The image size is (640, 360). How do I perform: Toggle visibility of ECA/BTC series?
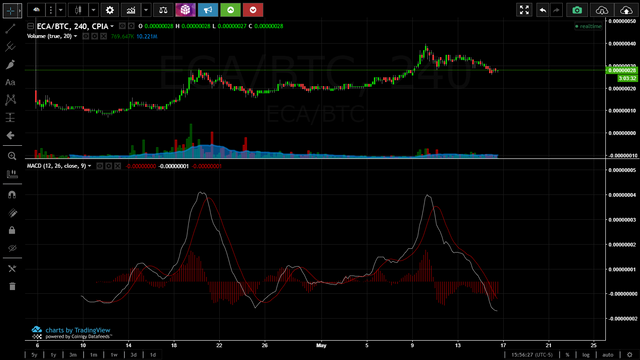pos(122,26)
